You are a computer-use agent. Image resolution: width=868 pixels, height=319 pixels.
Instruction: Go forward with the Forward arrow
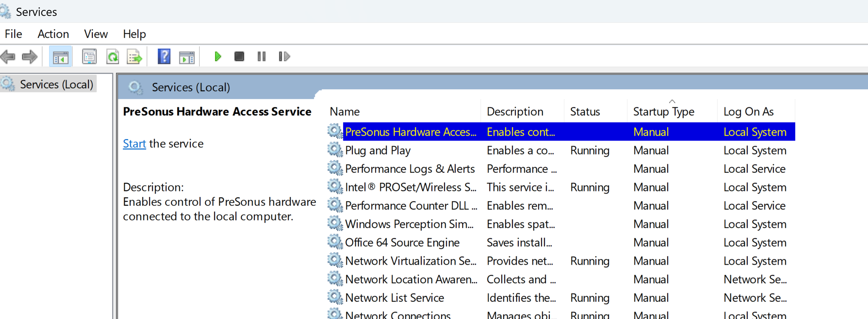[29, 56]
